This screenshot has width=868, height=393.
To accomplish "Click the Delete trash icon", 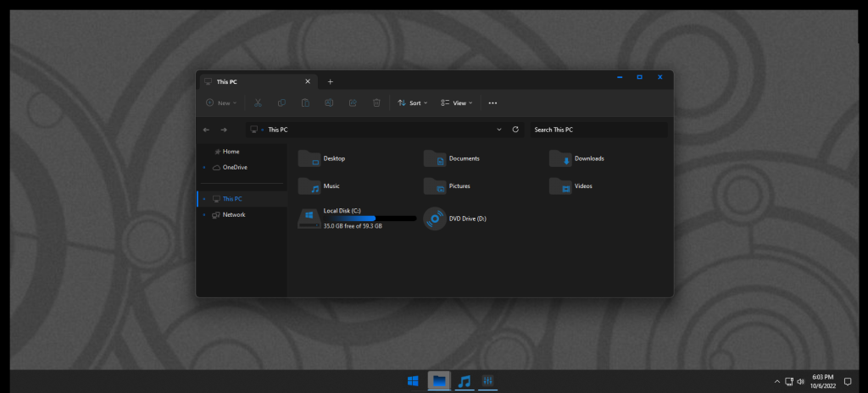I will point(376,103).
